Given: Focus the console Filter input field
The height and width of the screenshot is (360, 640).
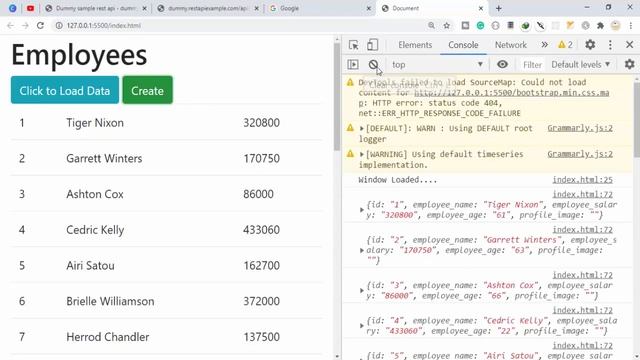Looking at the screenshot, I should point(532,64).
